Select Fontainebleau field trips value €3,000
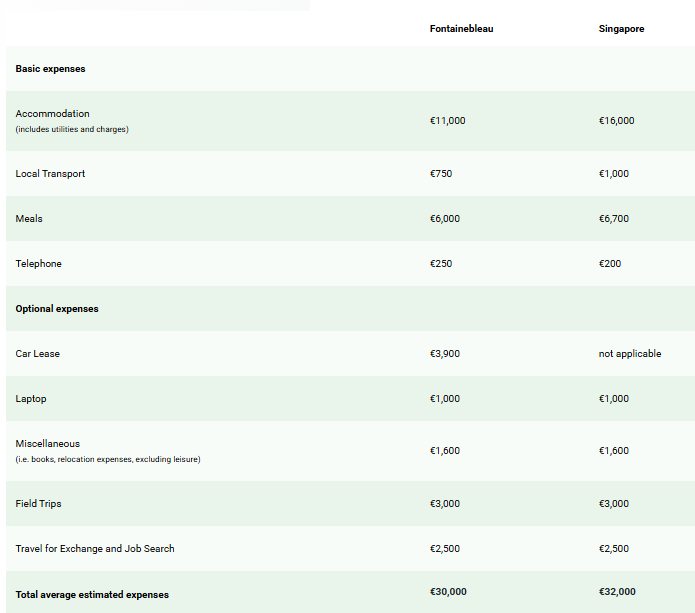This screenshot has width=695, height=613. point(445,504)
